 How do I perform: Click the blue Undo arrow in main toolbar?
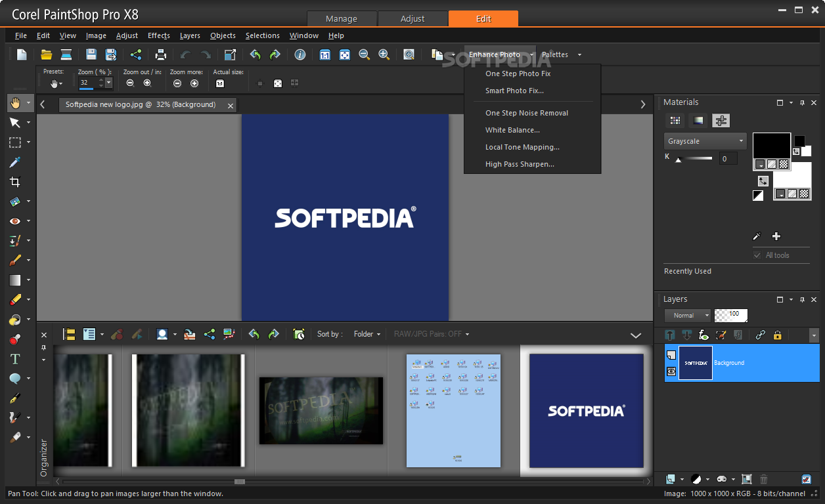click(x=255, y=54)
